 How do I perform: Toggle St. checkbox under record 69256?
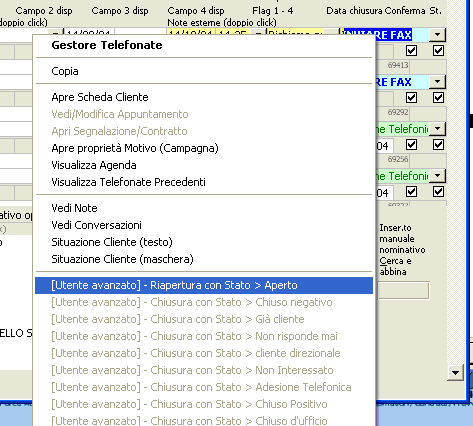(438, 192)
